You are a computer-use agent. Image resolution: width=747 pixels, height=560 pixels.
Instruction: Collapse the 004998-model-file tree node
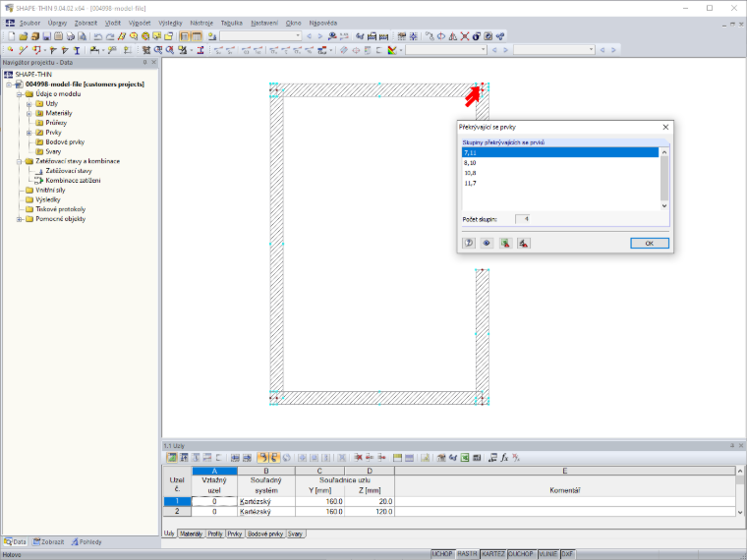(x=9, y=84)
